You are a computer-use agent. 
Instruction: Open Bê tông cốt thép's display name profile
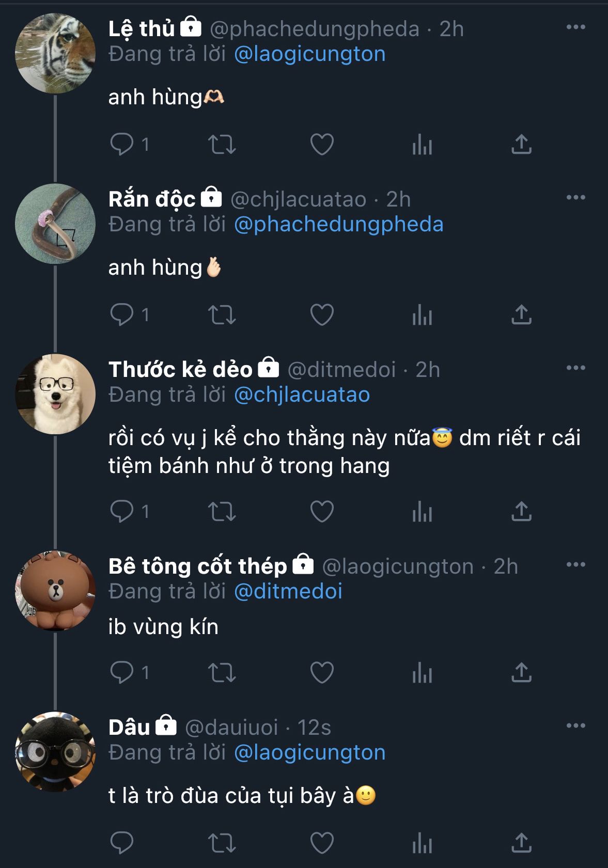(197, 566)
